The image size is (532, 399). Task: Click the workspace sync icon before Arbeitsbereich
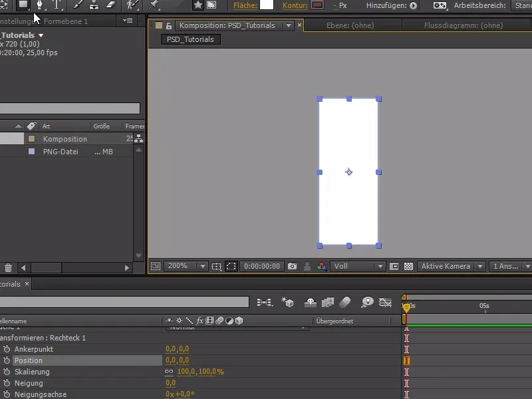click(440, 5)
